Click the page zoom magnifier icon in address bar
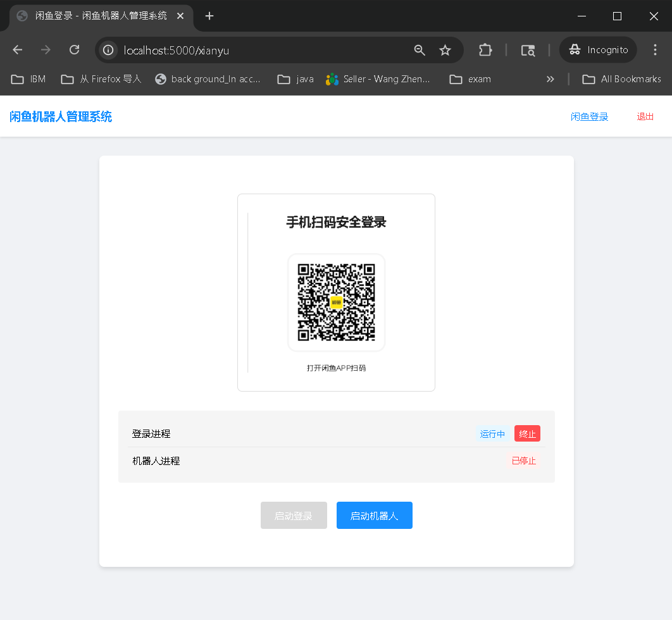 (x=420, y=49)
